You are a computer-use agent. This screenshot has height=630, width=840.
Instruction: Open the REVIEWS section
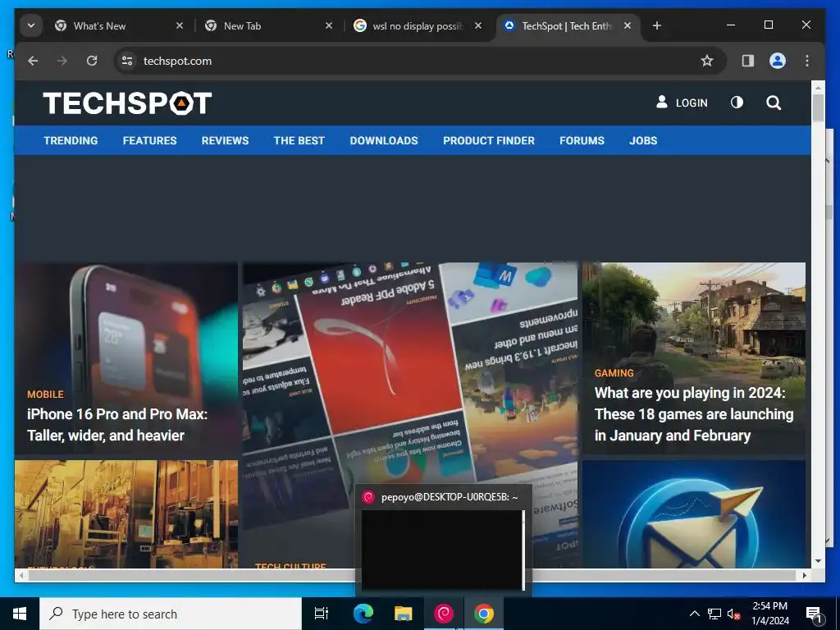click(x=225, y=141)
